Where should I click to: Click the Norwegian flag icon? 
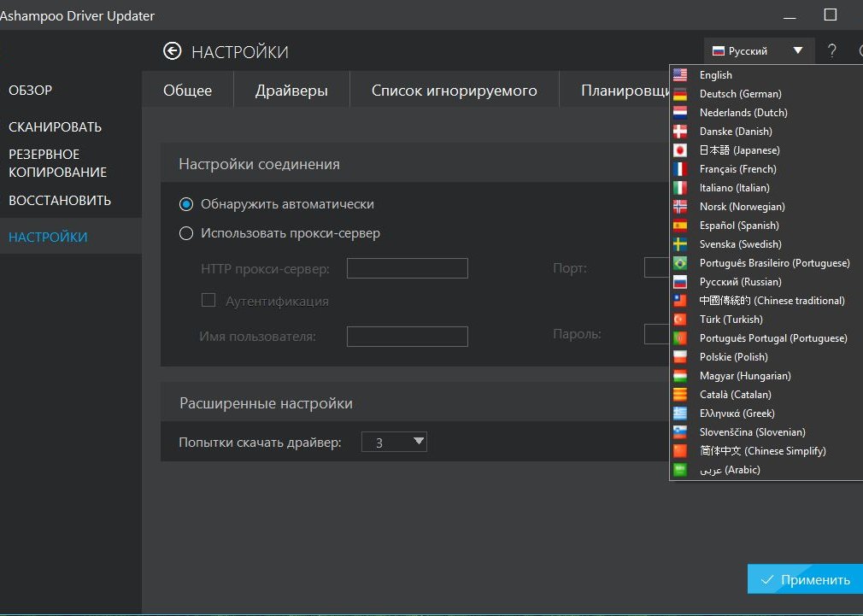680,207
